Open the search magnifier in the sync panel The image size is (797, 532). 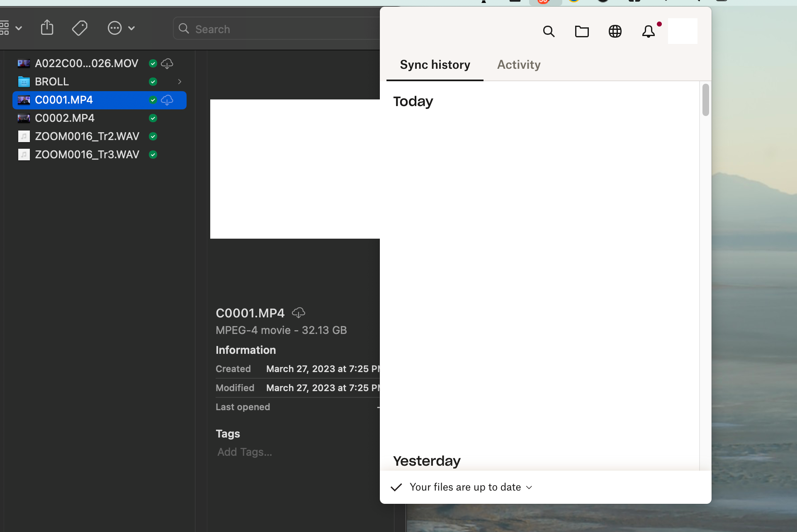(x=549, y=31)
